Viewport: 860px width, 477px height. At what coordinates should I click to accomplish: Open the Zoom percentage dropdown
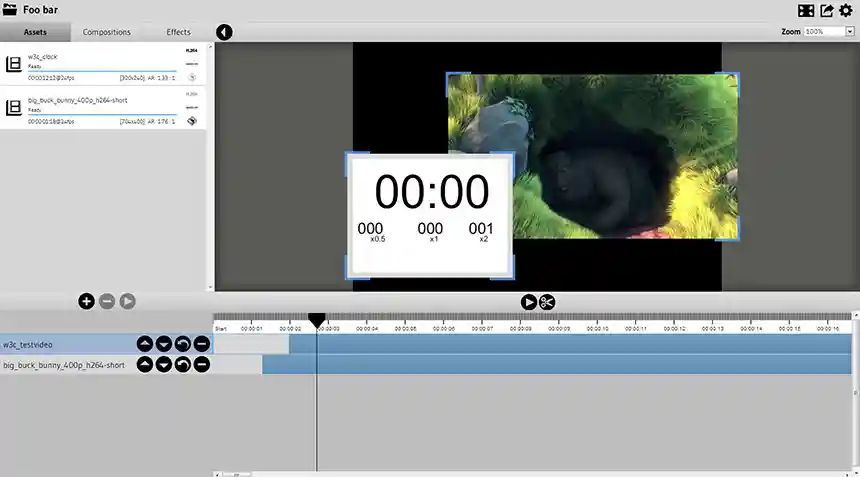tap(829, 32)
